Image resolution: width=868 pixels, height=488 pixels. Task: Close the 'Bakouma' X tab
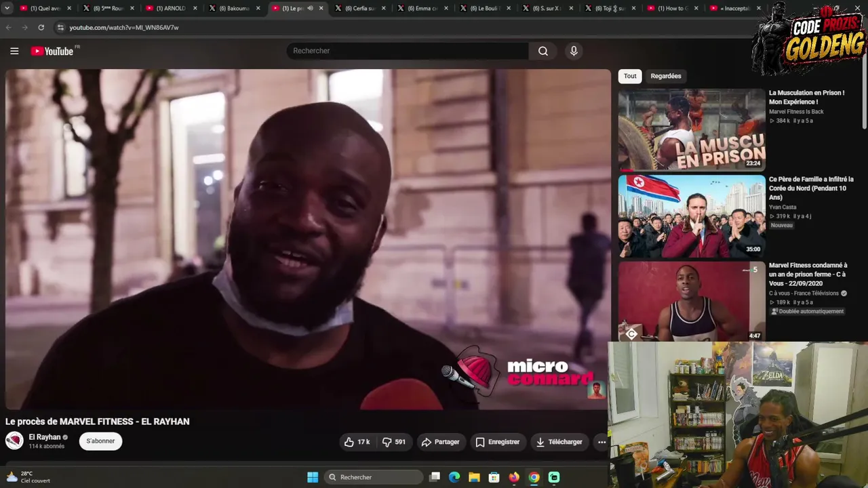[x=258, y=8]
